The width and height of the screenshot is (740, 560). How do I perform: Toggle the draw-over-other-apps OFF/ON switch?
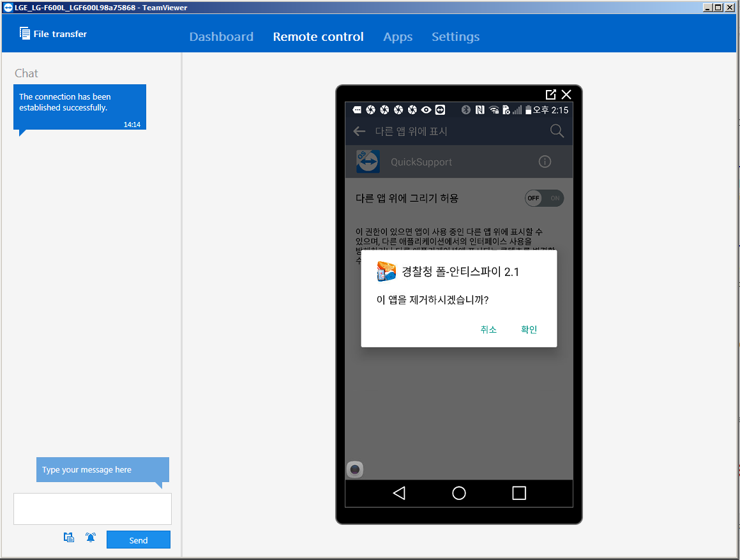pos(544,199)
